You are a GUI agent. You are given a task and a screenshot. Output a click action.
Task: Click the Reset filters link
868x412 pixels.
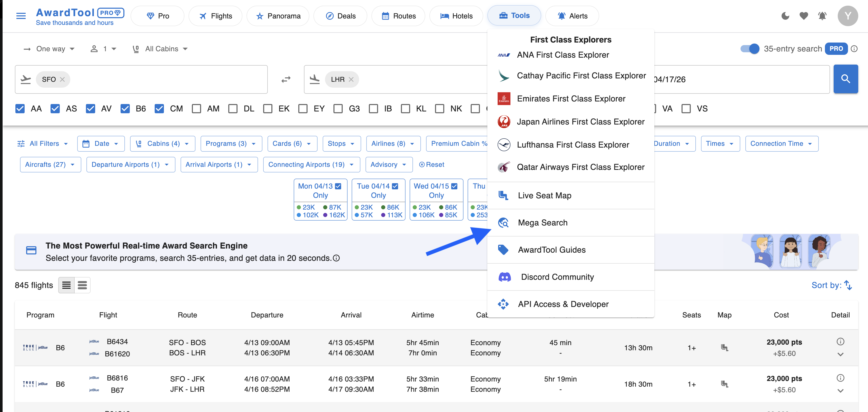coord(431,164)
